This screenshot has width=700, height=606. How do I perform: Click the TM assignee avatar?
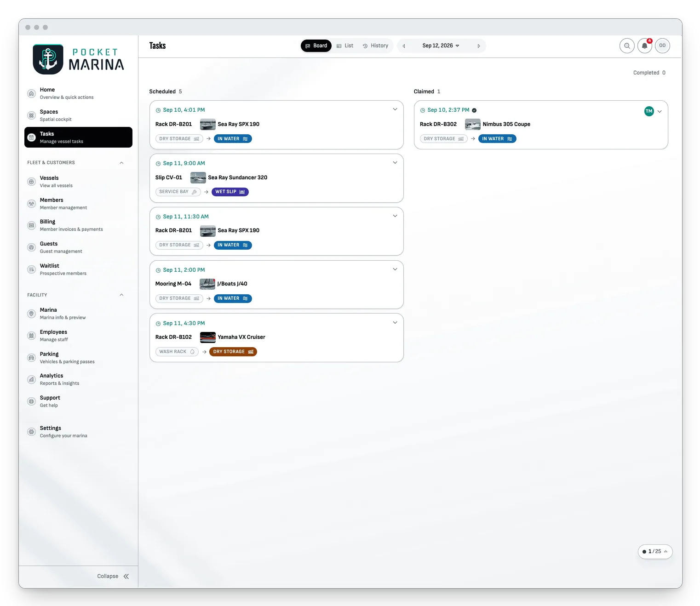pos(649,111)
